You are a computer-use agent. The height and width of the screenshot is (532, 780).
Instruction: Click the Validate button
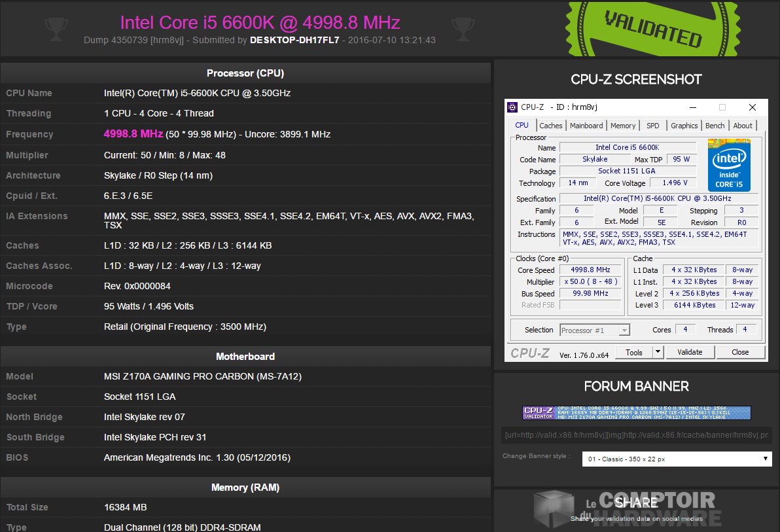(x=690, y=352)
